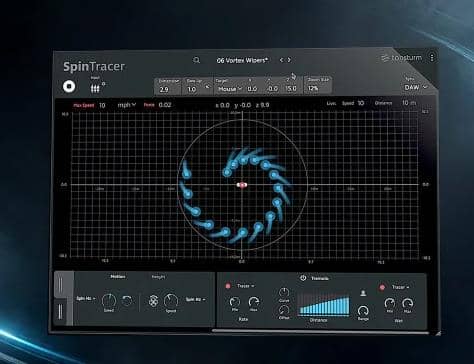Click the blue Distance bar graph
The height and width of the screenshot is (364, 474).
click(x=324, y=306)
